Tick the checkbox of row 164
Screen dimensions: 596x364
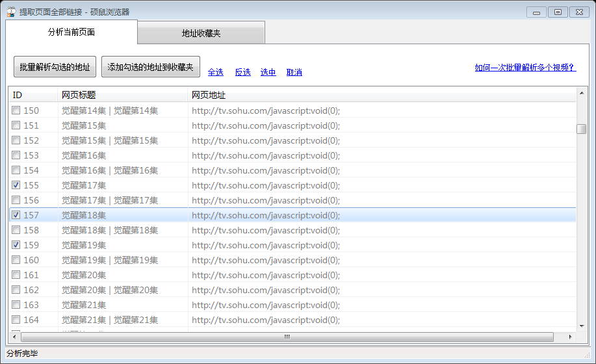(x=16, y=320)
